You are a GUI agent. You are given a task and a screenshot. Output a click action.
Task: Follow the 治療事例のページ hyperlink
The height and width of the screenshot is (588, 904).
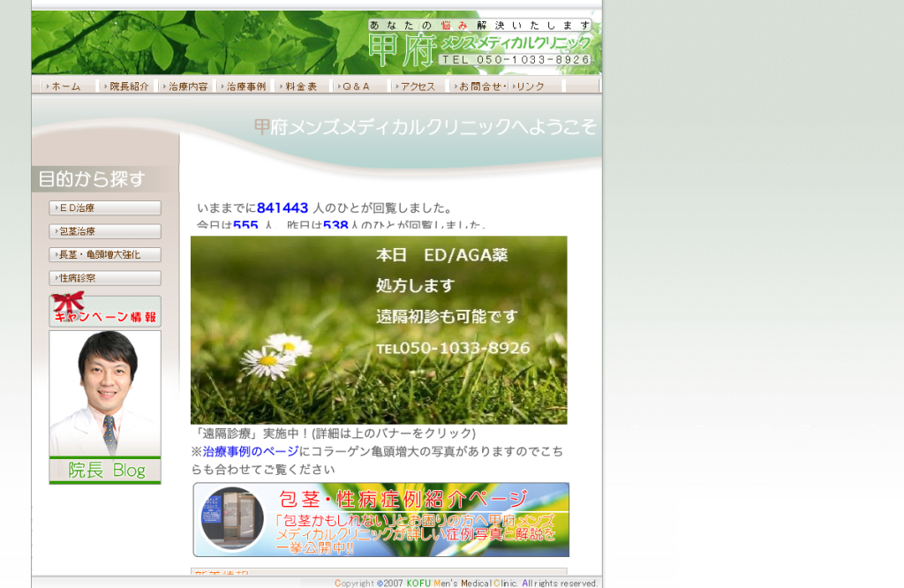point(250,451)
